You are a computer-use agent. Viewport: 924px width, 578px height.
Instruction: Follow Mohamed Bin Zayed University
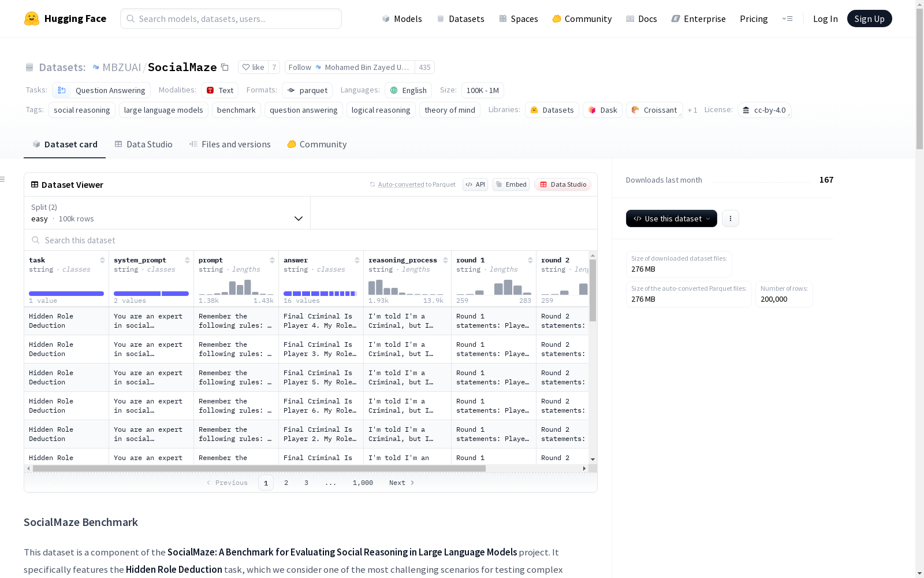[350, 67]
